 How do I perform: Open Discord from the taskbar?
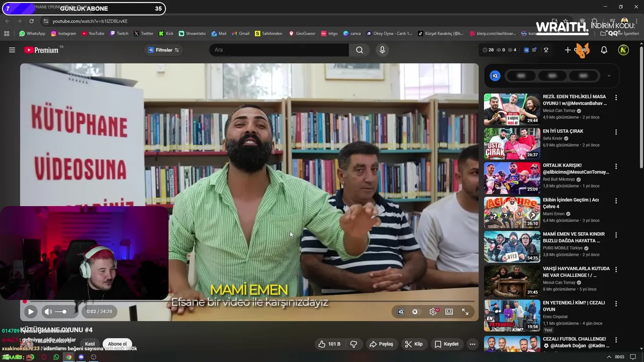(x=81, y=357)
